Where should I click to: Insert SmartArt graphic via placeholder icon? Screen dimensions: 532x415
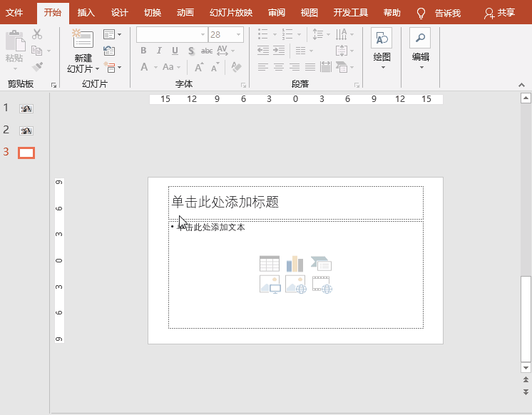(x=322, y=264)
